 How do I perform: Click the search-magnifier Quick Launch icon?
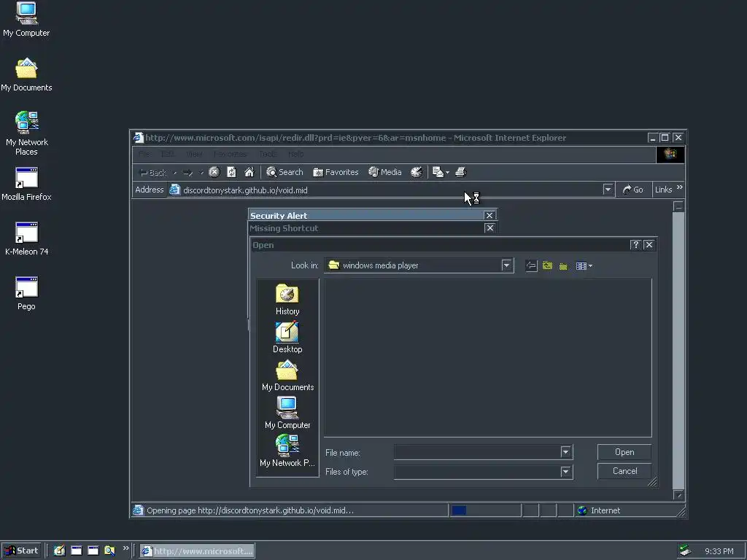pyautogui.click(x=109, y=551)
